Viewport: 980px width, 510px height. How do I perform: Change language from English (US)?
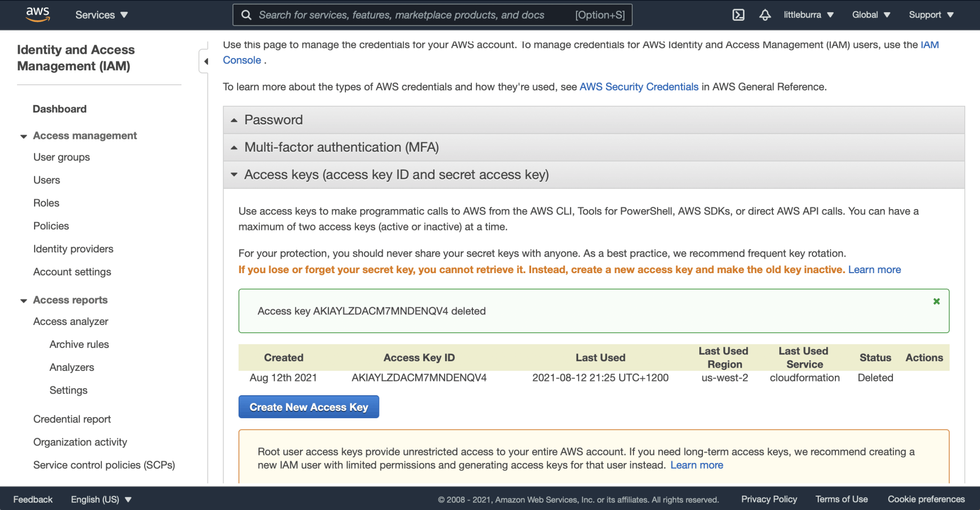(x=101, y=499)
